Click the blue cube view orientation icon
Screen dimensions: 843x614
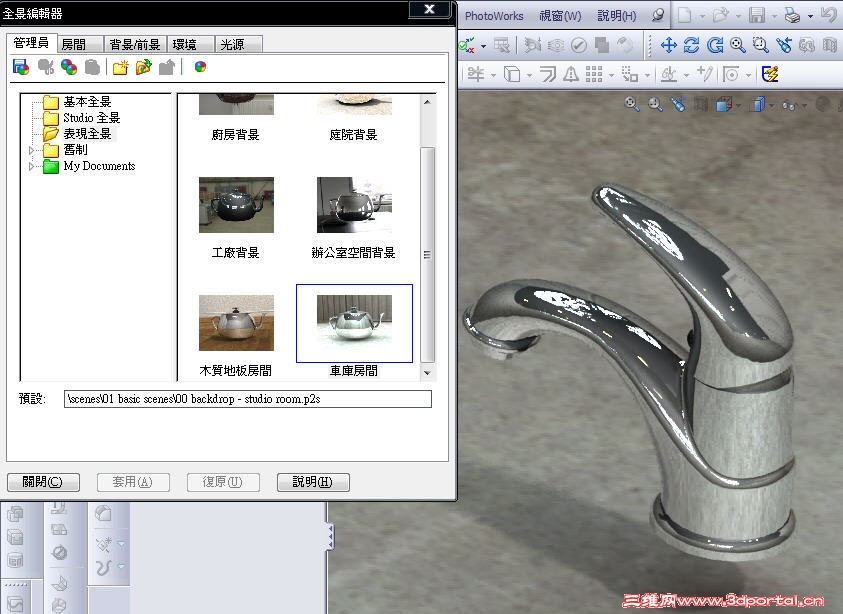(x=723, y=104)
